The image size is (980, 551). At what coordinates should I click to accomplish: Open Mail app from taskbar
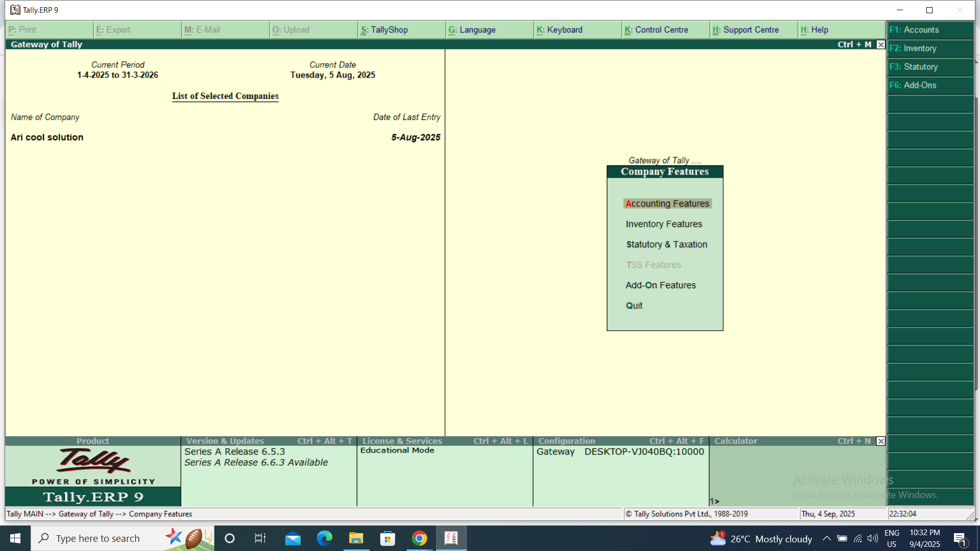(292, 538)
